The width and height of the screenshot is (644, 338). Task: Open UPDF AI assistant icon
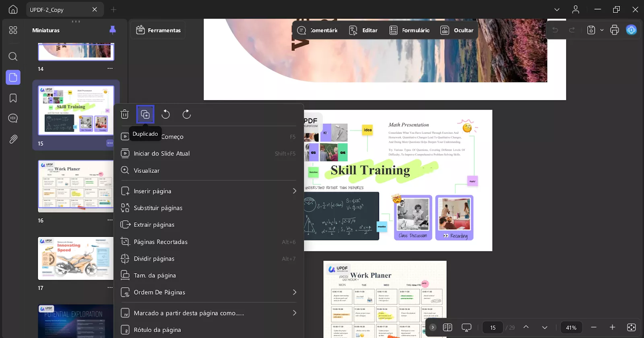click(631, 30)
